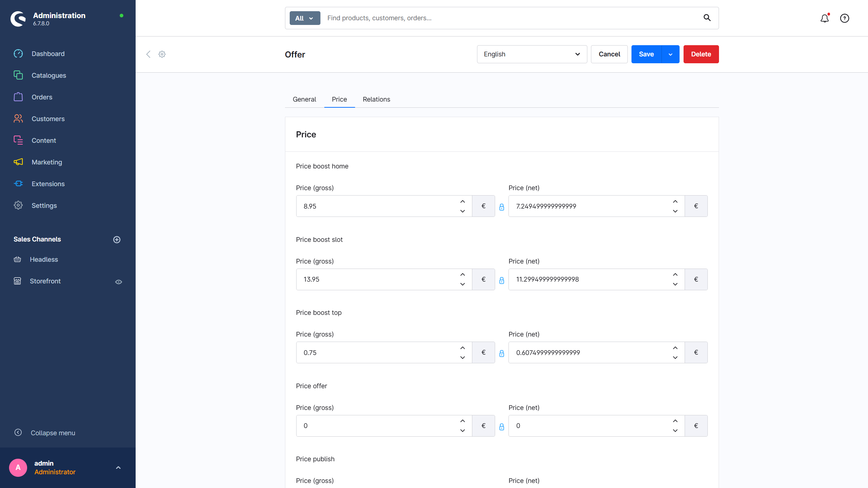Add a sales channel via plus icon
The width and height of the screenshot is (868, 488).
[117, 240]
